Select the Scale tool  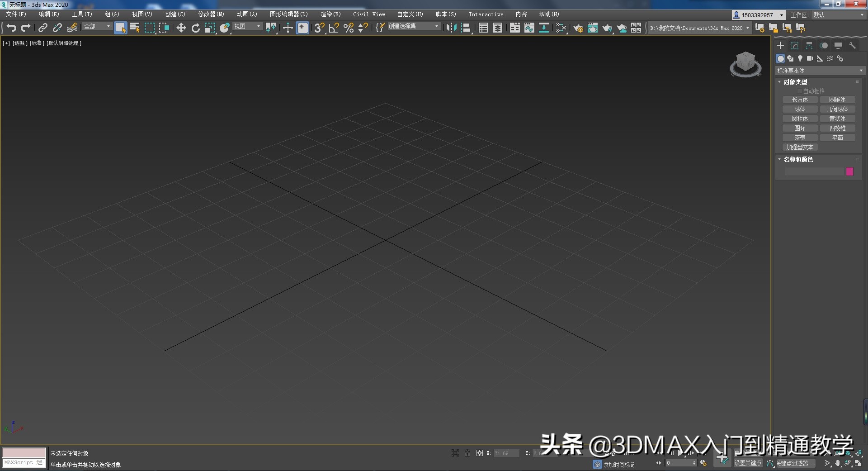[x=210, y=28]
